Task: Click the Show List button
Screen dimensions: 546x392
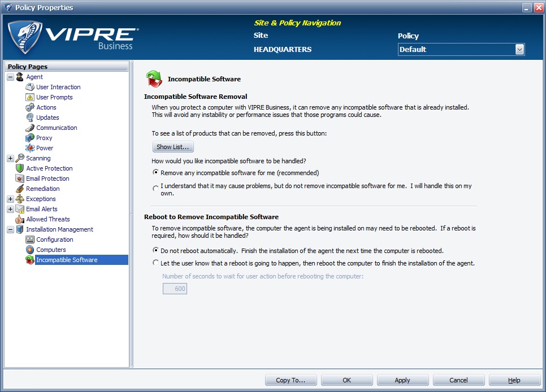Action: [x=173, y=147]
